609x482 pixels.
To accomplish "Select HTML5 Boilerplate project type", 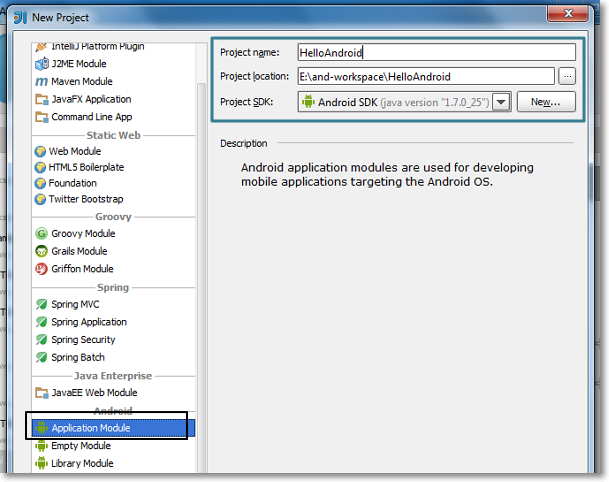I will (x=86, y=167).
